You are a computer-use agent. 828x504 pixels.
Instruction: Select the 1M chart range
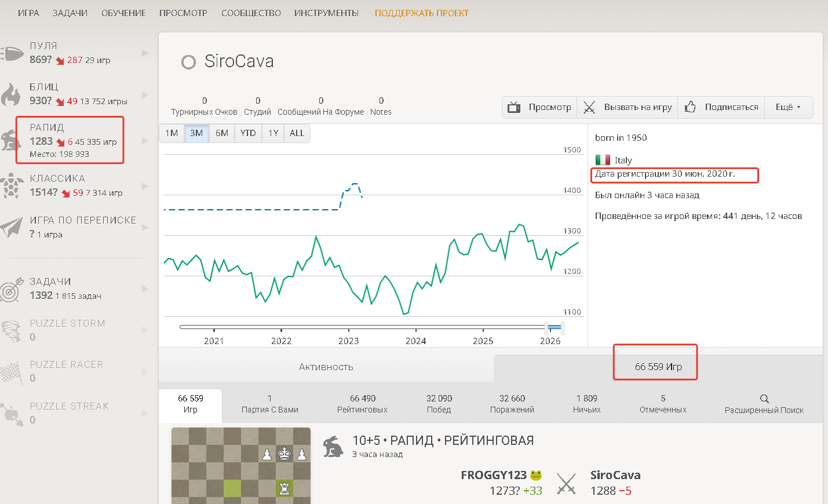(x=172, y=133)
